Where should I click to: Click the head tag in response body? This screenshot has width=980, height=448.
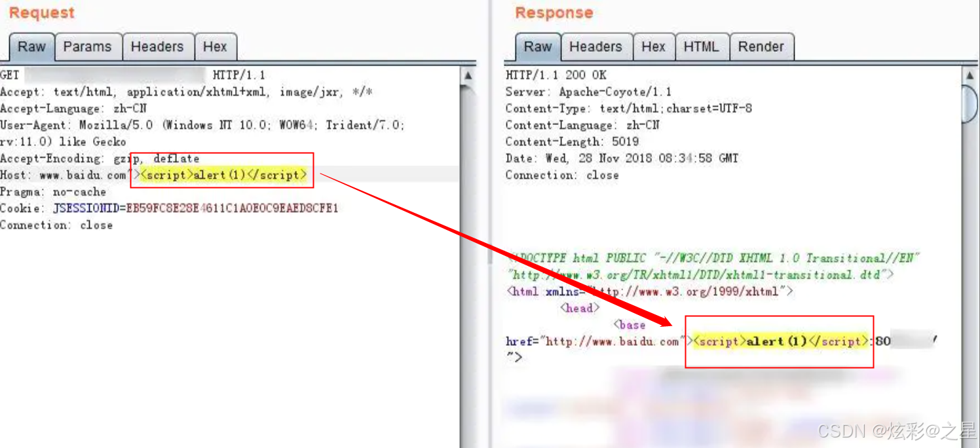tap(580, 308)
